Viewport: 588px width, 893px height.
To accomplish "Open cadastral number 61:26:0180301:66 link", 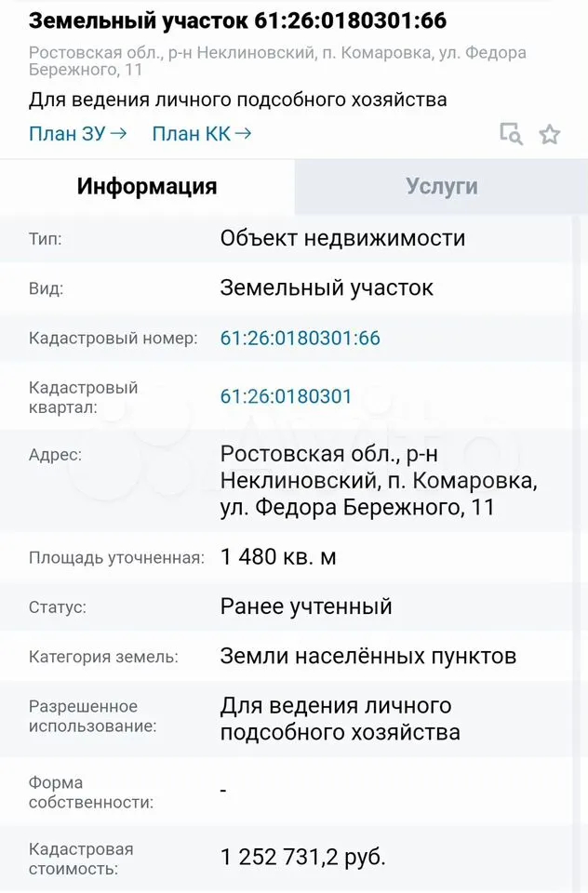I will click(x=301, y=338).
